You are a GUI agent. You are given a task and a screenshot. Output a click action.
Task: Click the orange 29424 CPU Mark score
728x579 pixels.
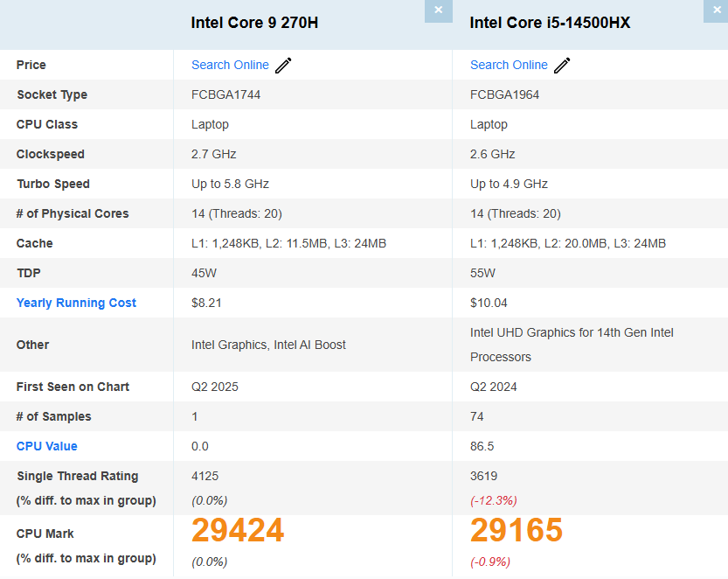(x=237, y=530)
